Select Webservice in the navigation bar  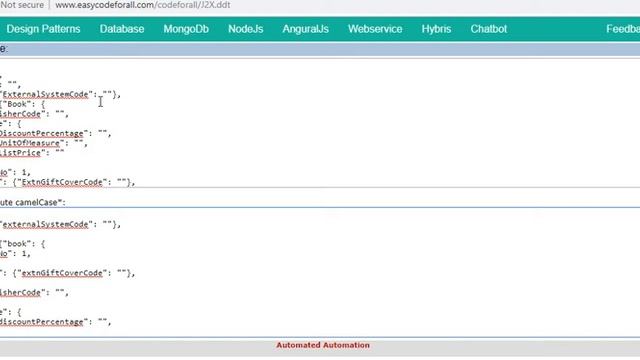(x=375, y=29)
